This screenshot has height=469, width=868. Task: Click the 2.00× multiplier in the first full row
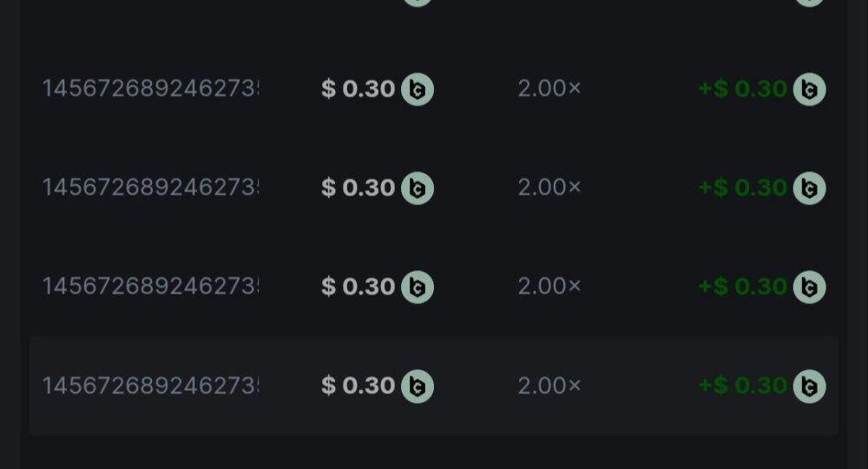click(x=549, y=89)
